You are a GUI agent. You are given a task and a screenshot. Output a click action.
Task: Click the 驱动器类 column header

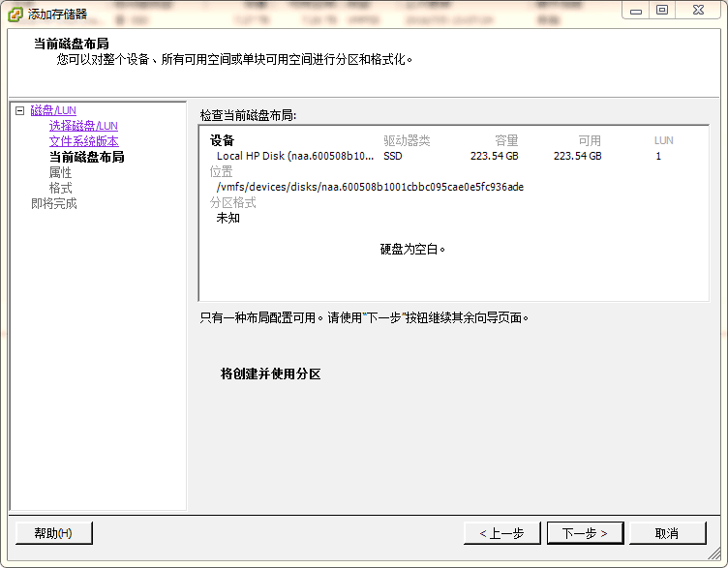(x=407, y=140)
